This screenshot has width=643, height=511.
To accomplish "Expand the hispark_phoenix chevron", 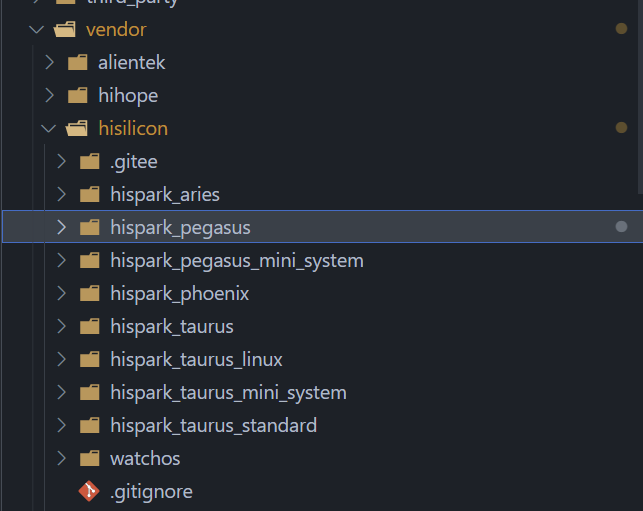I will tap(62, 293).
